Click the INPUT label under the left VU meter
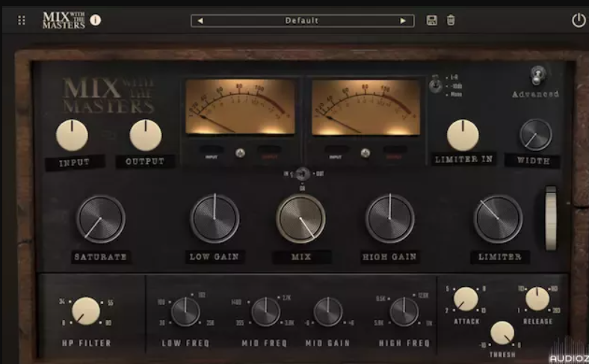589x364 pixels. (212, 157)
